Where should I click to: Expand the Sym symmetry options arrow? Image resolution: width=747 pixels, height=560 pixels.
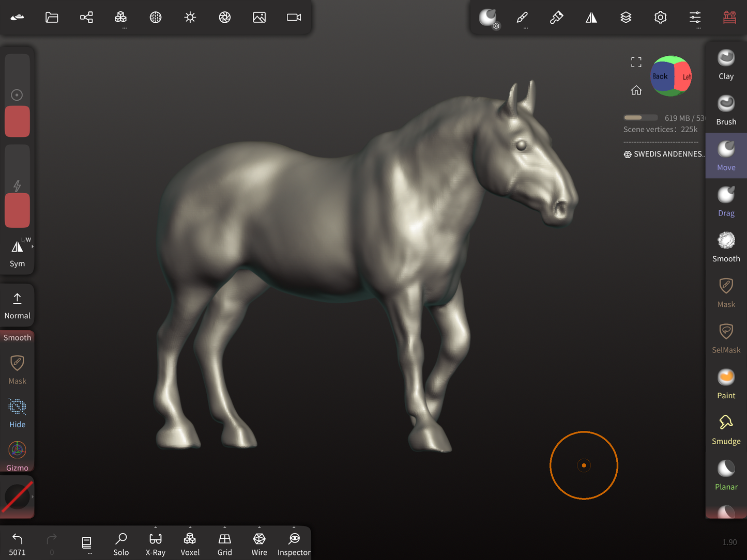(x=33, y=247)
